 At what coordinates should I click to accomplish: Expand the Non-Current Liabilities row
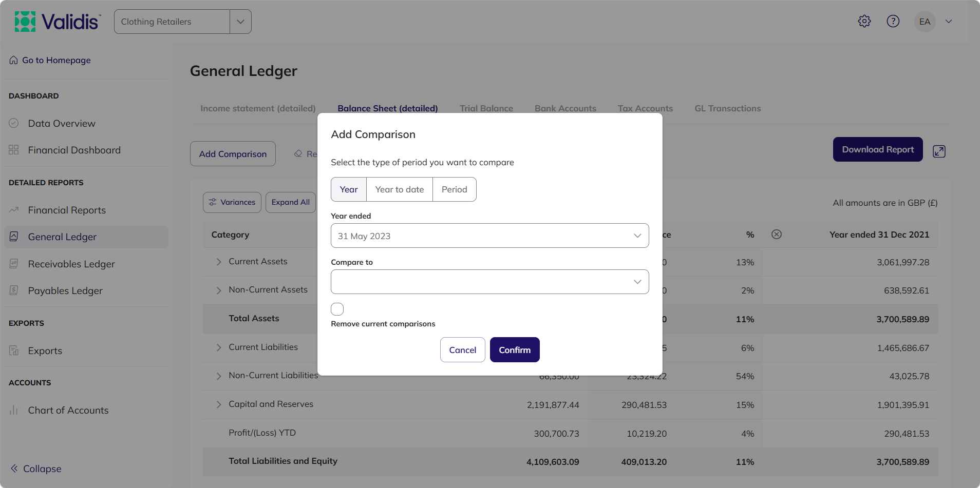(x=219, y=376)
